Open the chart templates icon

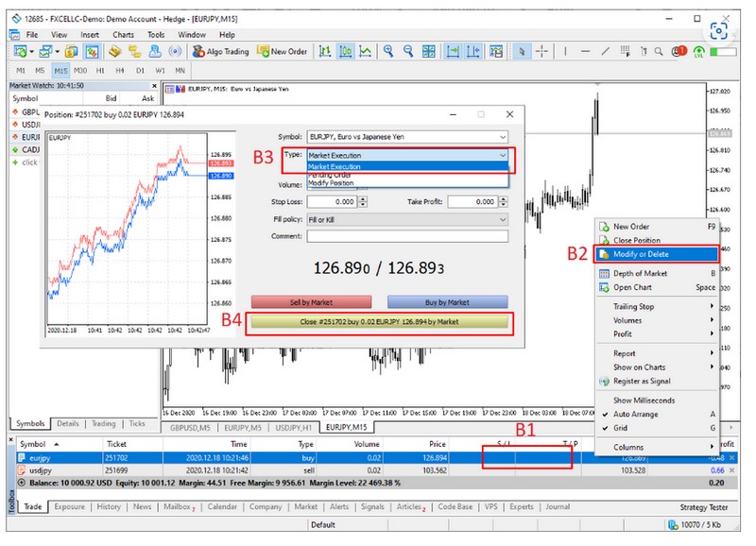coord(496,51)
